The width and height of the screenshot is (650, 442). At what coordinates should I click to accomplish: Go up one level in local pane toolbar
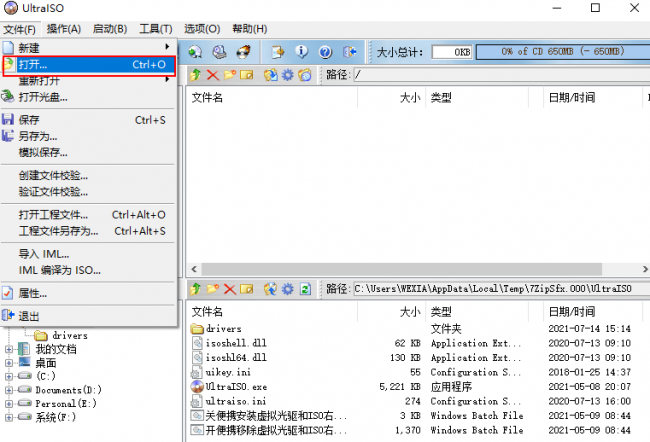click(195, 289)
